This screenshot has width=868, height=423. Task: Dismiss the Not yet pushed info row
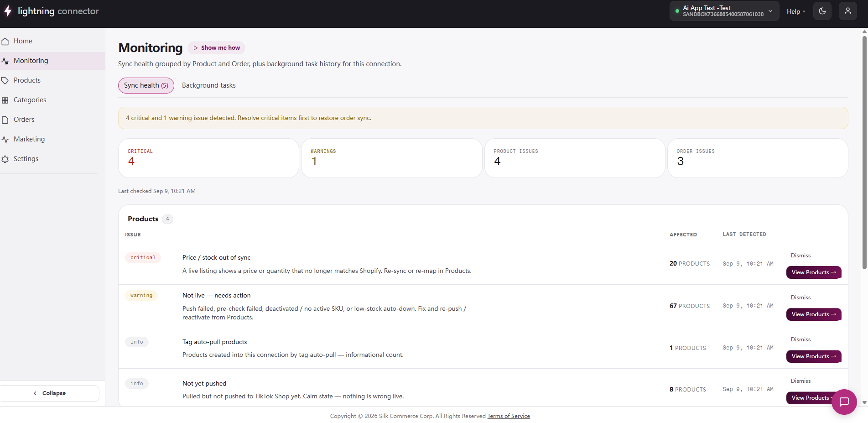(x=800, y=381)
